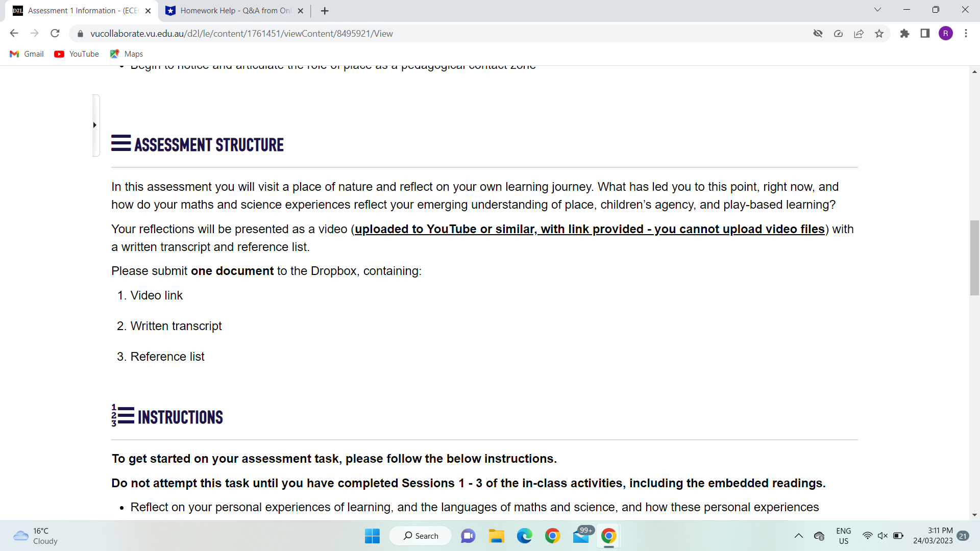980x551 pixels.
Task: Open the YouTube bookmark
Action: (77, 54)
